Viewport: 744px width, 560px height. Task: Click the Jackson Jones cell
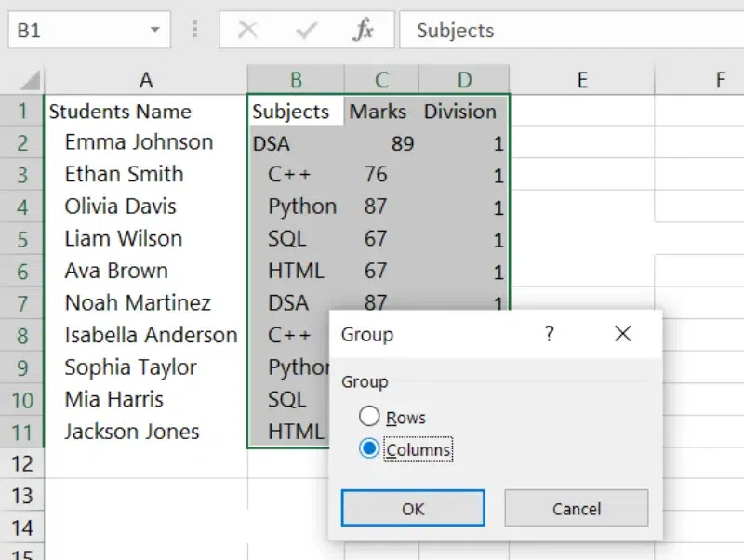pyautogui.click(x=131, y=432)
